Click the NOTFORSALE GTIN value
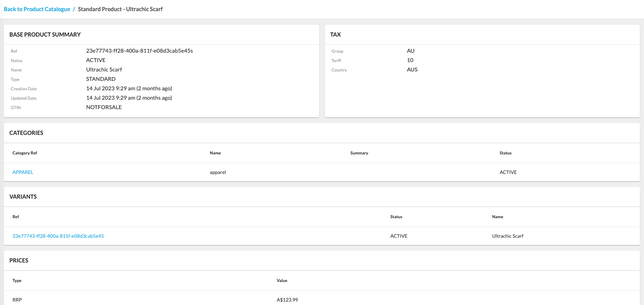This screenshot has height=305, width=644. click(104, 107)
